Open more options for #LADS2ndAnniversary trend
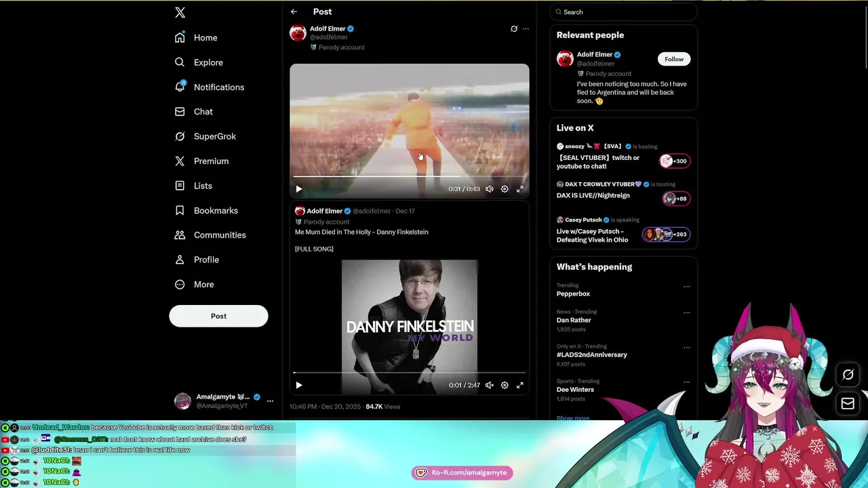The image size is (868, 488). pos(686,347)
